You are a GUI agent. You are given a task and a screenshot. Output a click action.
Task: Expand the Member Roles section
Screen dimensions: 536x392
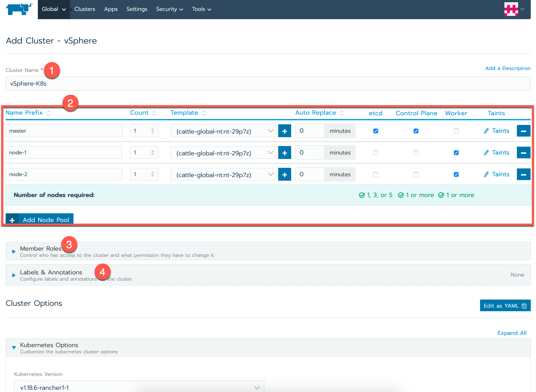pos(268,251)
